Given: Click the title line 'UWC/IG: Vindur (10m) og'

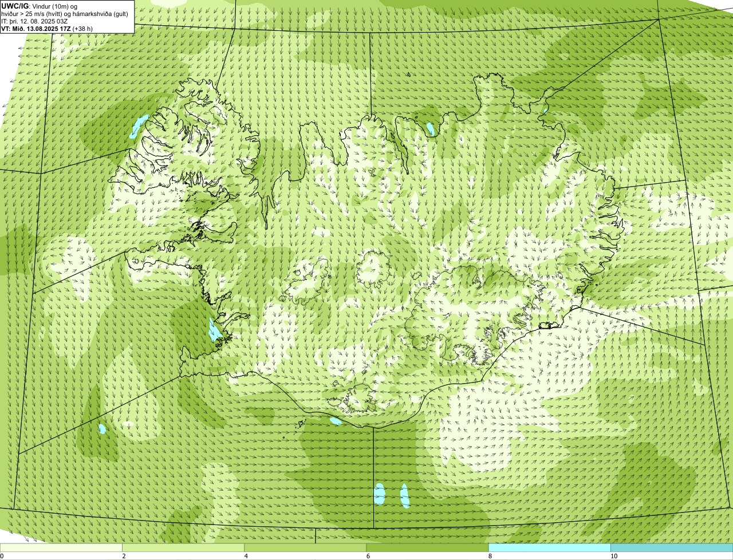Looking at the screenshot, I should point(40,6).
